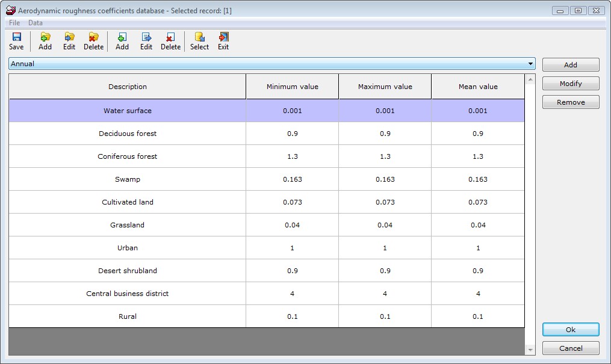Image resolution: width=611 pixels, height=364 pixels.
Task: Click the table scrollbar down arrow
Action: 530,350
